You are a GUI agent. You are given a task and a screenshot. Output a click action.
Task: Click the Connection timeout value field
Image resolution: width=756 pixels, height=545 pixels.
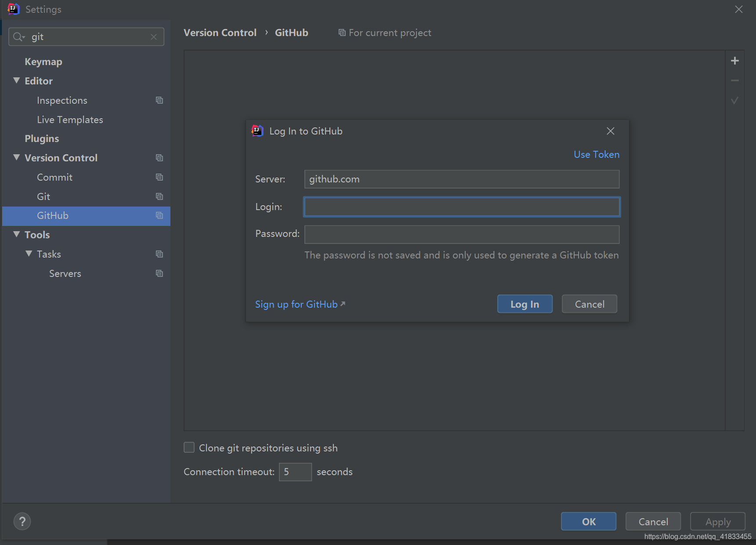click(x=295, y=472)
